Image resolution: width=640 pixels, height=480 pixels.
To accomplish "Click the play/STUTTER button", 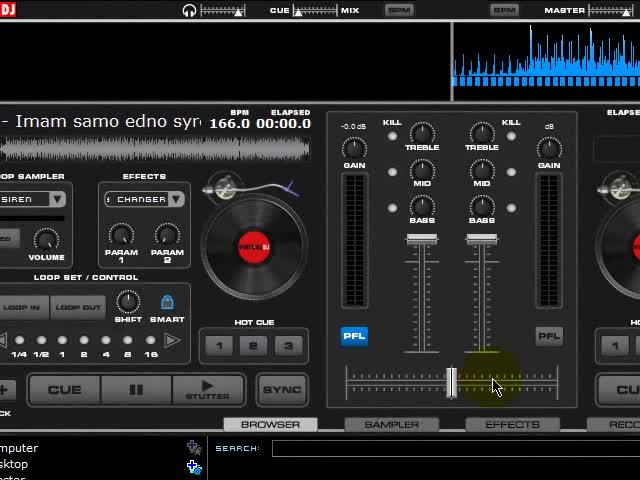I will click(208, 390).
